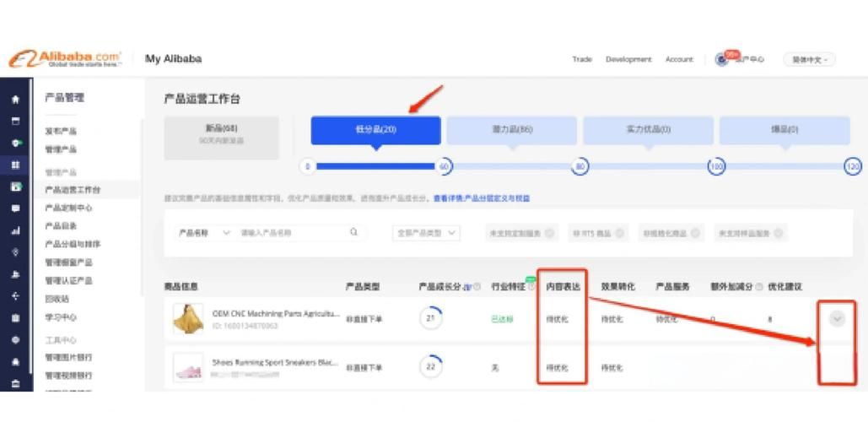Image resolution: width=868 pixels, height=422 pixels.
Task: Toggle the 非规格化商品 filter chip
Action: (x=671, y=233)
